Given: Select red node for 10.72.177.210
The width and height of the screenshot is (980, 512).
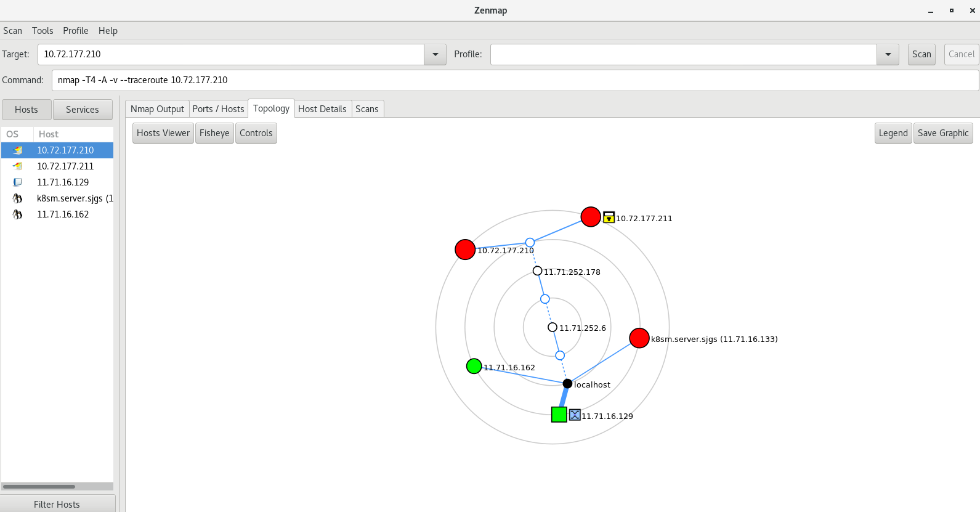Looking at the screenshot, I should [x=465, y=250].
